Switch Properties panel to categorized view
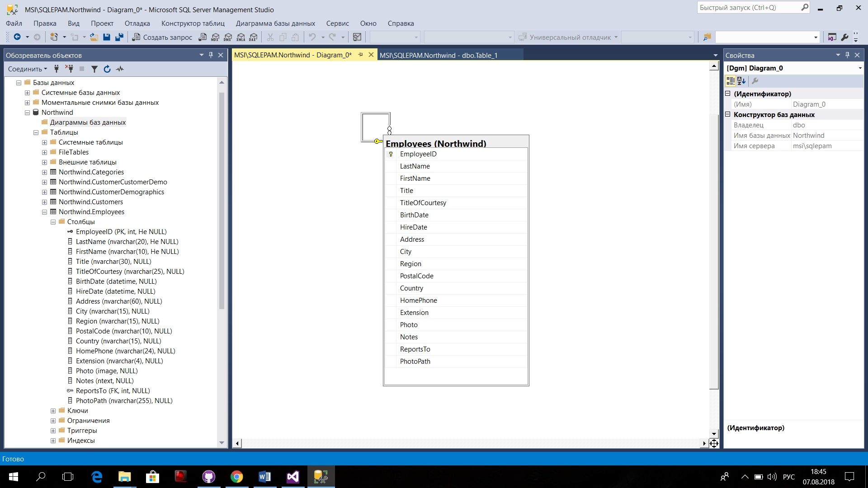 point(731,81)
